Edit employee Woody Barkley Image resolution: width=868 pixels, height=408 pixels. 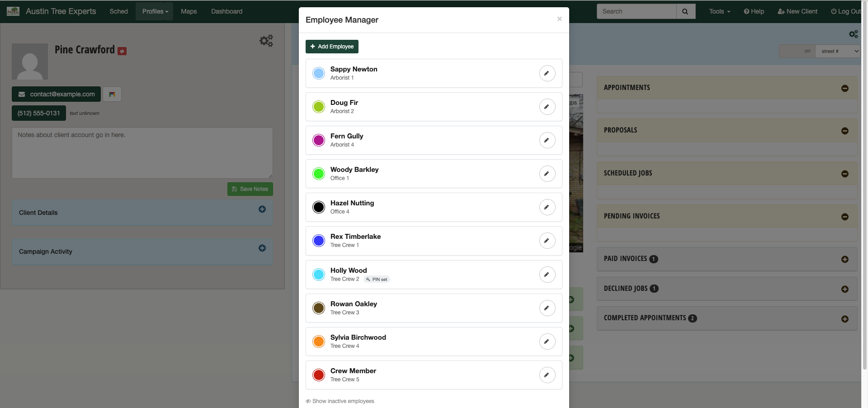547,174
